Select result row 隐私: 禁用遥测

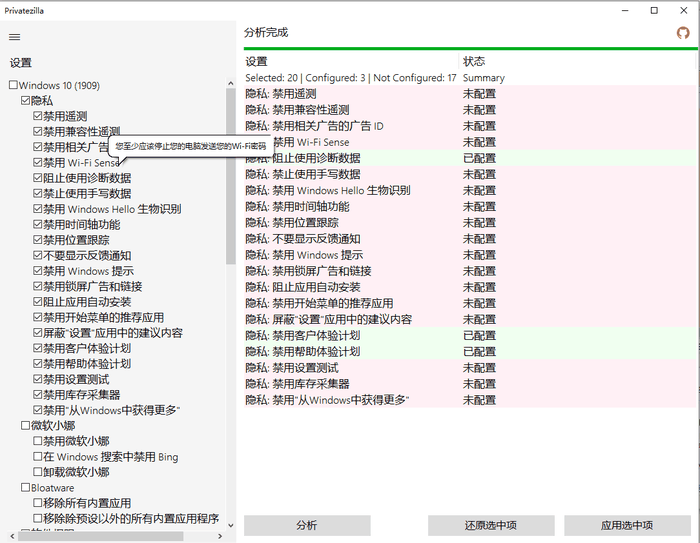point(470,94)
